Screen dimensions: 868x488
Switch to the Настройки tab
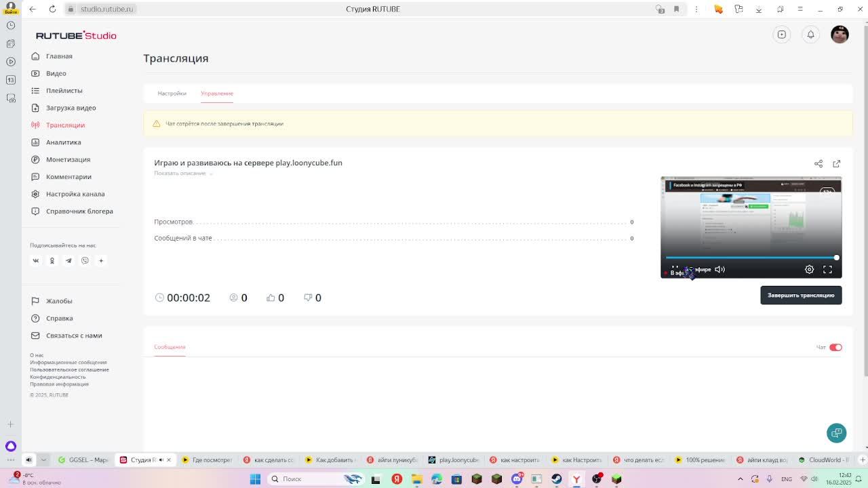coord(172,94)
